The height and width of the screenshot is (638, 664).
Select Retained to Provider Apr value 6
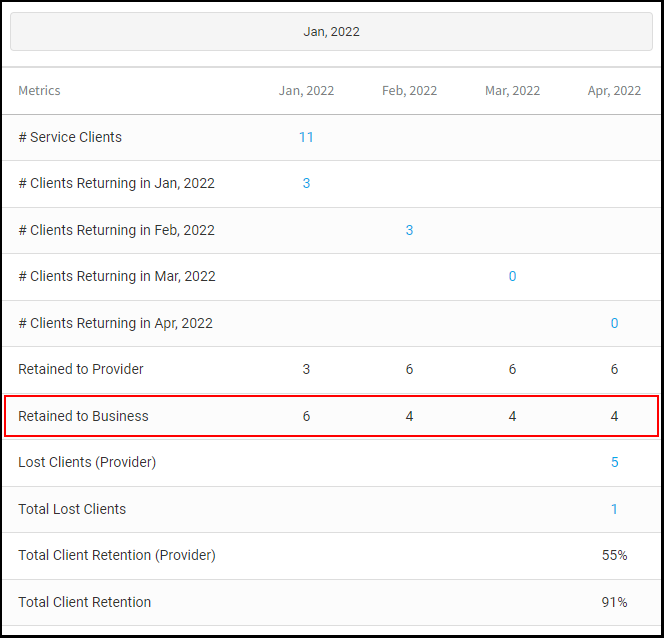[614, 369]
